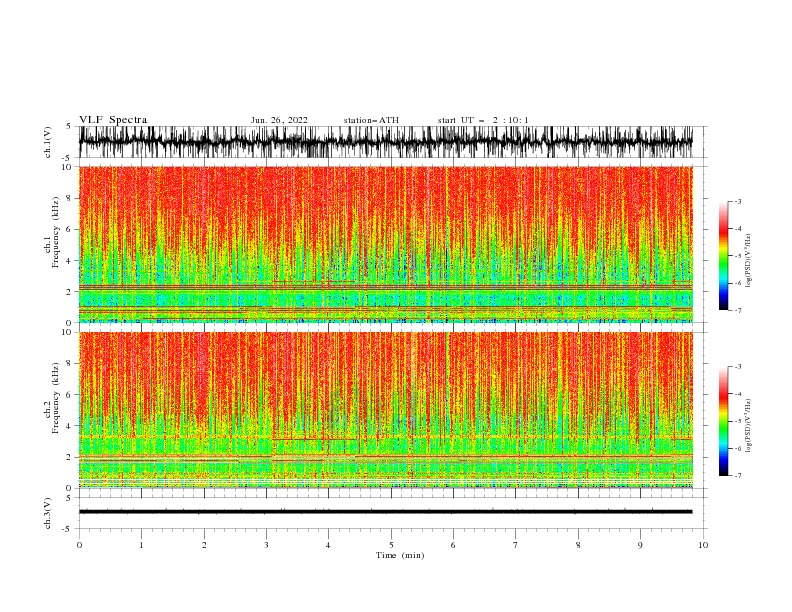Image resolution: width=792 pixels, height=612 pixels.
Task: Click the "start UT = 2 :10: 1" text
Action: (x=483, y=120)
